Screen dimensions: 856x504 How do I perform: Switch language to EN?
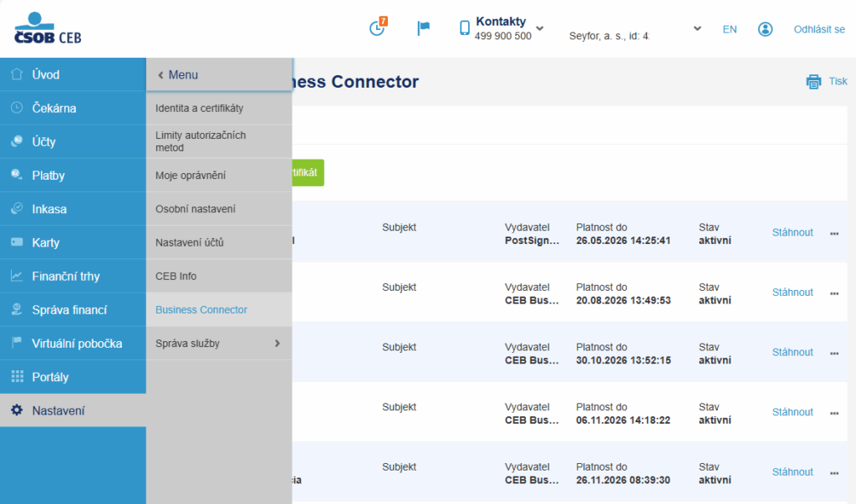tap(730, 29)
